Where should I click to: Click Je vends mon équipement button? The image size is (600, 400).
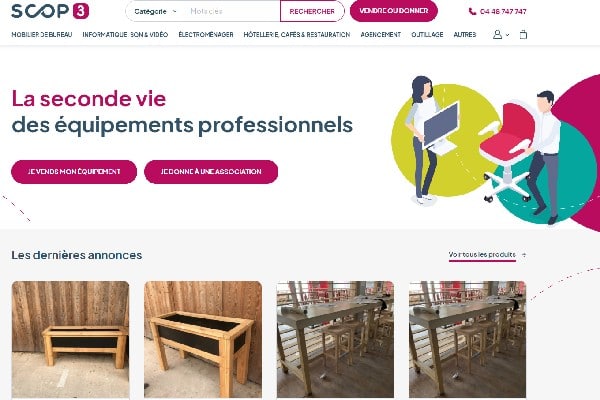[x=74, y=171]
